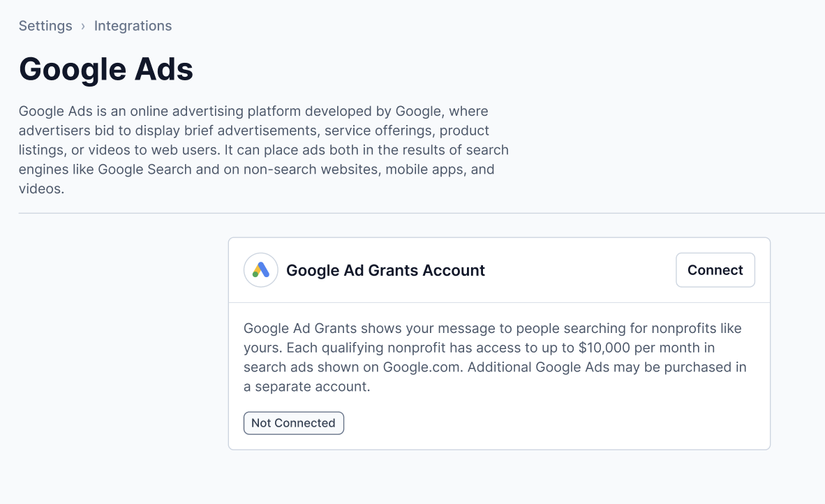Screen dimensions: 825x504
Task: Go back to Settings via breadcrumb
Action: click(45, 26)
